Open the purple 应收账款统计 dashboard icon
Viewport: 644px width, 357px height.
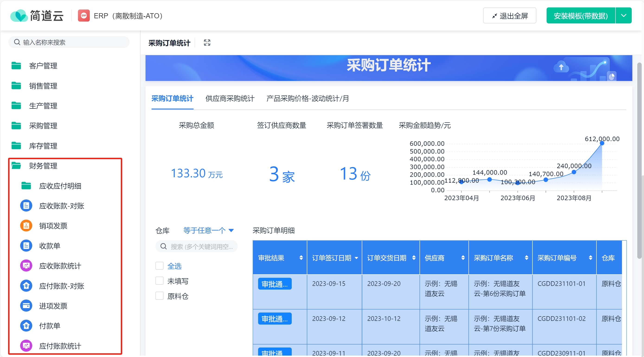coord(26,265)
